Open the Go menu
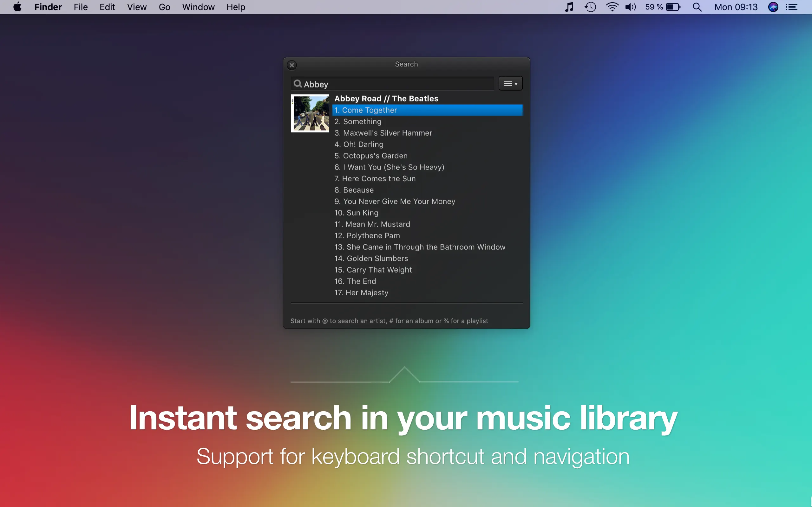Screen dimensions: 812x507 [x=164, y=7]
